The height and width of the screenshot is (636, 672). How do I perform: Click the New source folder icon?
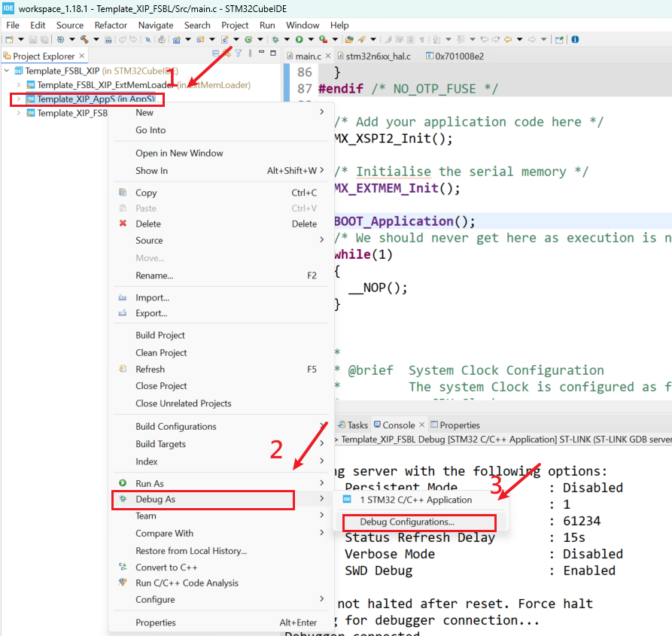pos(200,39)
